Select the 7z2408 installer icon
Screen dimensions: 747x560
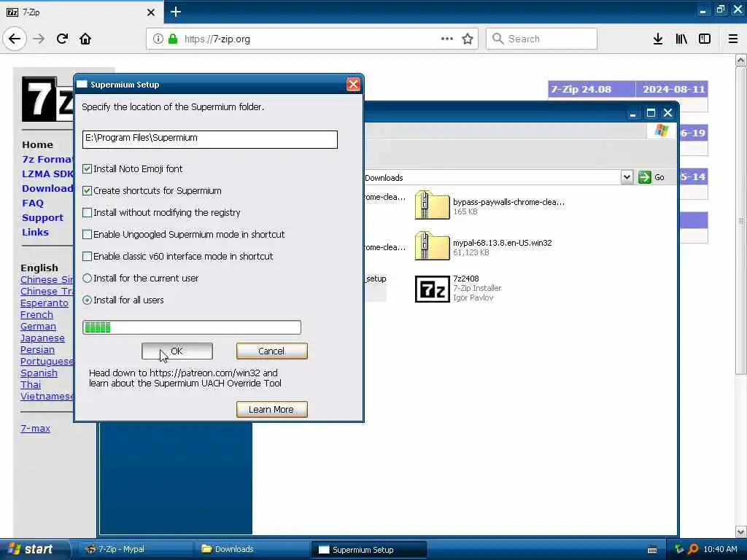[x=432, y=289]
